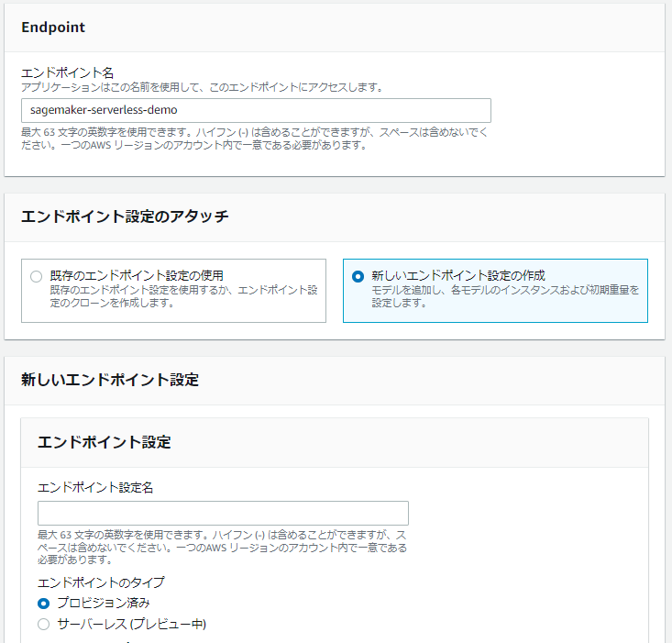Screen dimensions: 672x643
Task: Choose the サーバーレス (プレビュー中) radio button circle
Action: tap(43, 625)
